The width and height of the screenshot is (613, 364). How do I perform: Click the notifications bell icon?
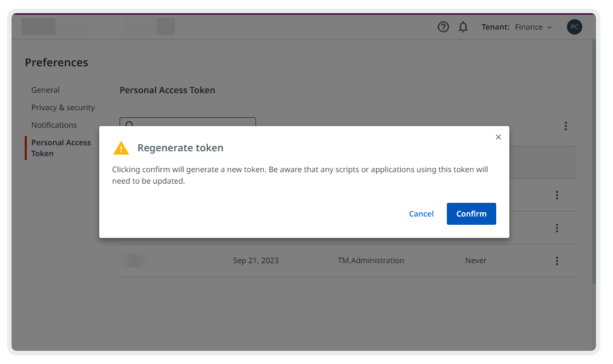click(x=463, y=27)
